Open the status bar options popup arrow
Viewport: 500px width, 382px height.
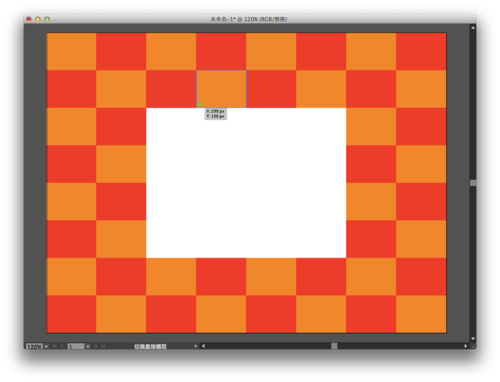point(196,346)
